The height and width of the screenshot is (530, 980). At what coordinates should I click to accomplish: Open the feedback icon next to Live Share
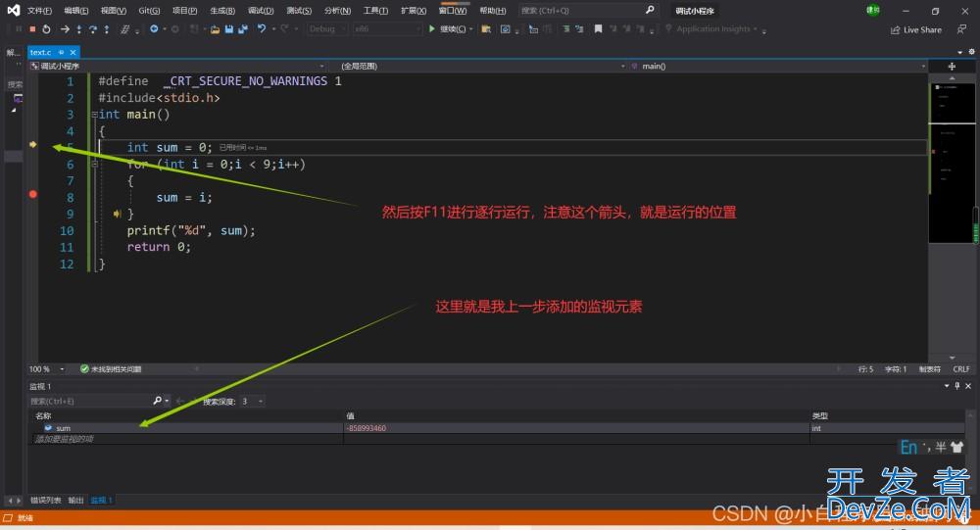pyautogui.click(x=961, y=29)
